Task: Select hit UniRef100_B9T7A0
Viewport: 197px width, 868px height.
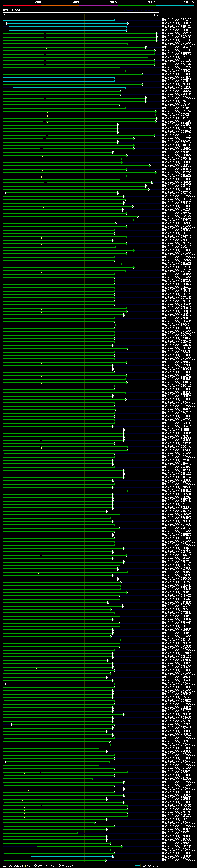Action: click(177, 40)
